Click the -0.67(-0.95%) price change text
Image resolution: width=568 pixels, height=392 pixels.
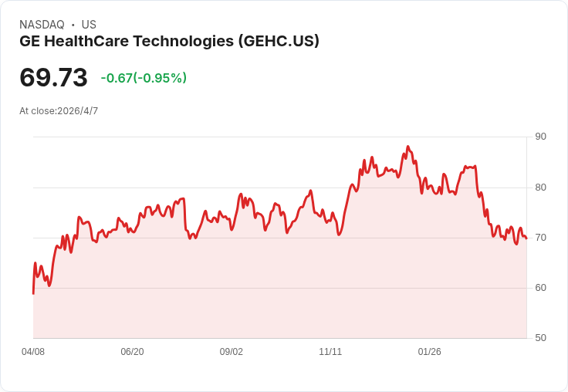click(144, 78)
